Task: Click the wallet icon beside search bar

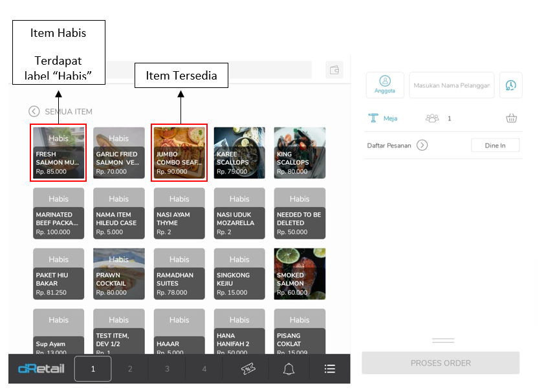Action: click(x=334, y=70)
